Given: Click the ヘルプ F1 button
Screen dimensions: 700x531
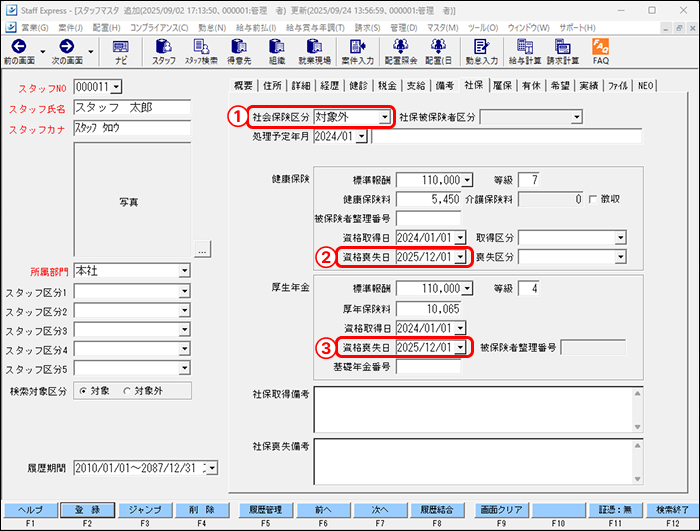Looking at the screenshot, I should pos(31,510).
